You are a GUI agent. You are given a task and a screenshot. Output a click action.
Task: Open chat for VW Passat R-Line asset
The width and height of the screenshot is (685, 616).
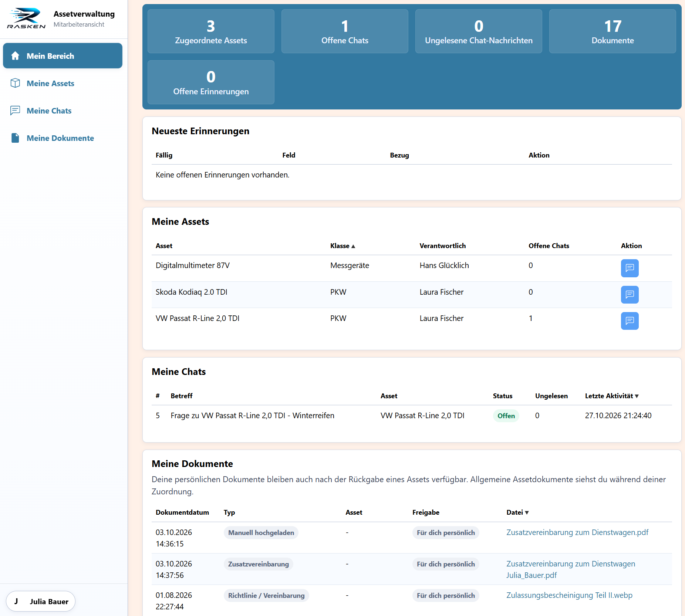pos(630,321)
